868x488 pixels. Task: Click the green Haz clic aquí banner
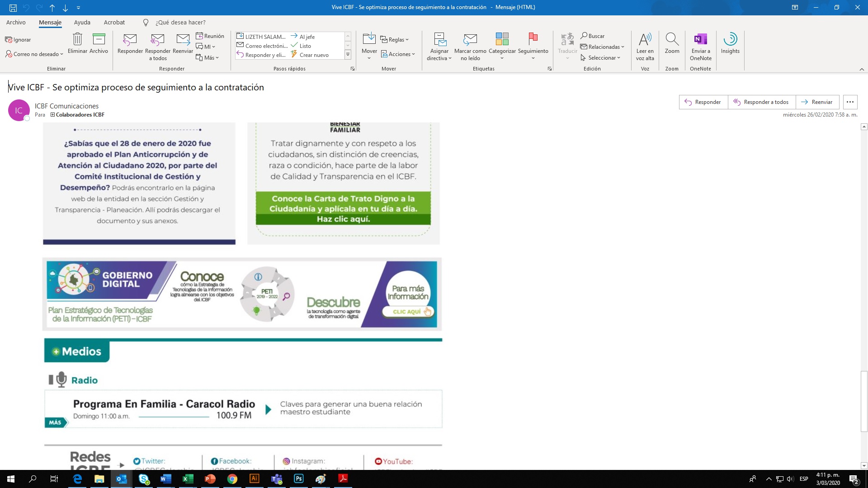tap(343, 219)
